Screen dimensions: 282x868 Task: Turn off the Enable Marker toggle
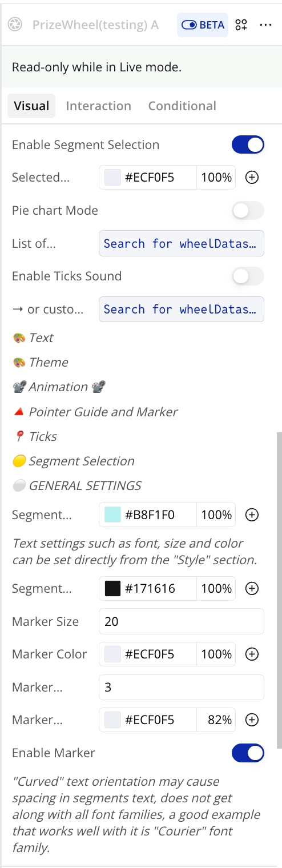coord(248,753)
